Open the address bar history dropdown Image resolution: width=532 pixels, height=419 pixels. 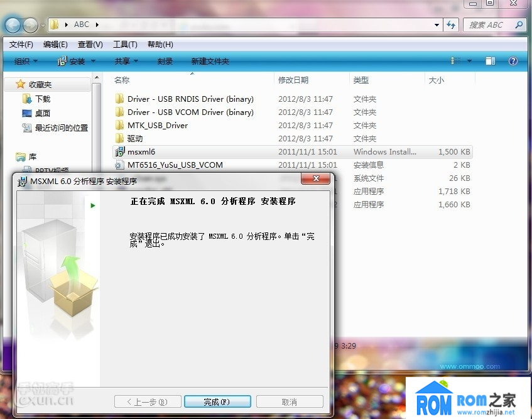[436, 24]
